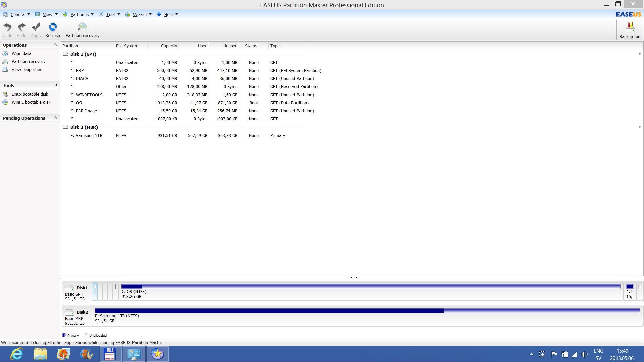
Task: Click the Disk 1 (GPT) header icon
Action: [65, 54]
